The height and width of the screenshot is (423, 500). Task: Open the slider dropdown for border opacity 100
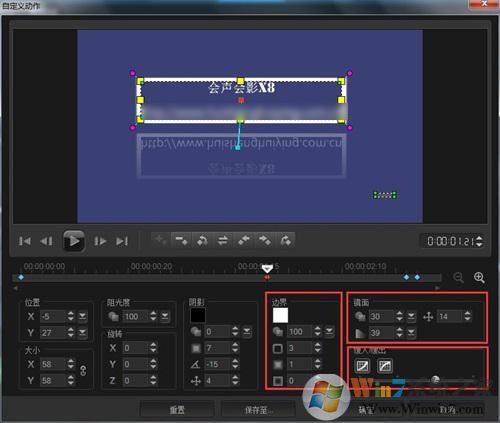tap(329, 331)
